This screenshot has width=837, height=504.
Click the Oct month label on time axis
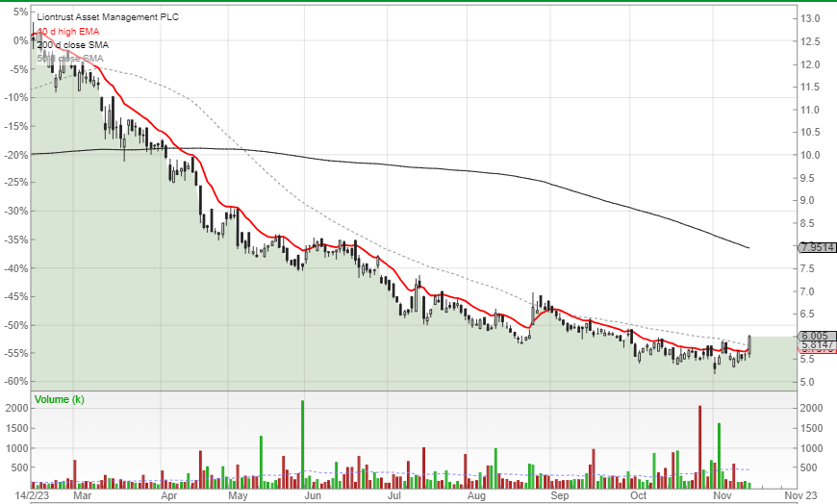click(639, 495)
